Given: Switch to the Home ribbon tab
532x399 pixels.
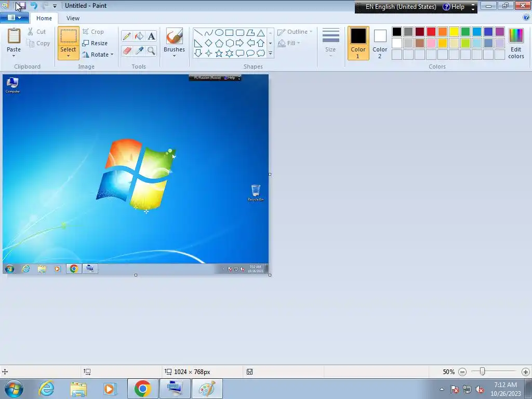Looking at the screenshot, I should [44, 18].
